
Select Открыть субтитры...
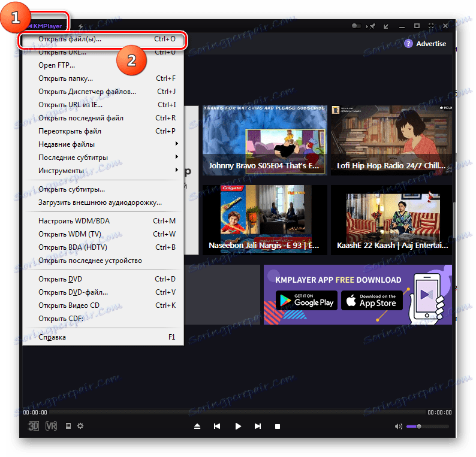(103, 189)
